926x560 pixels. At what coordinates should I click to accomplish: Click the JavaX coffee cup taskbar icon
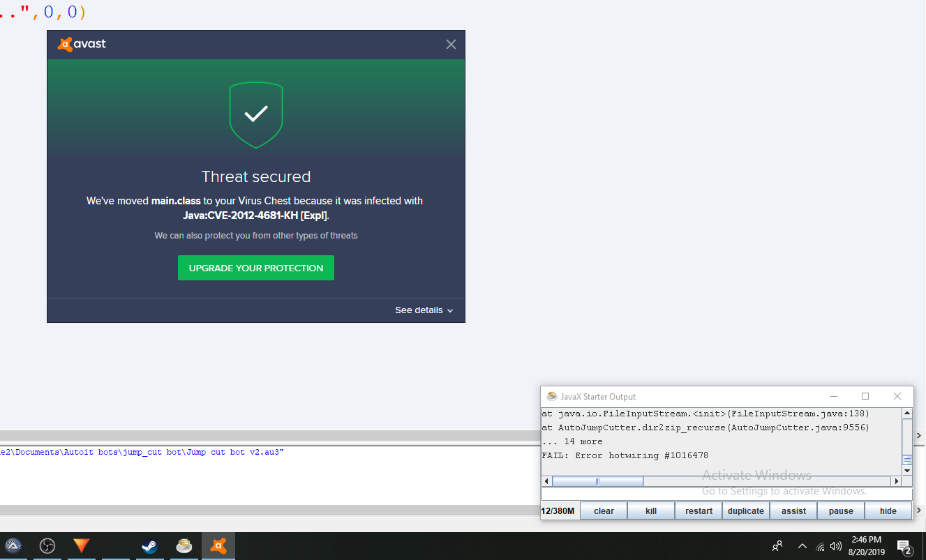coord(184,546)
